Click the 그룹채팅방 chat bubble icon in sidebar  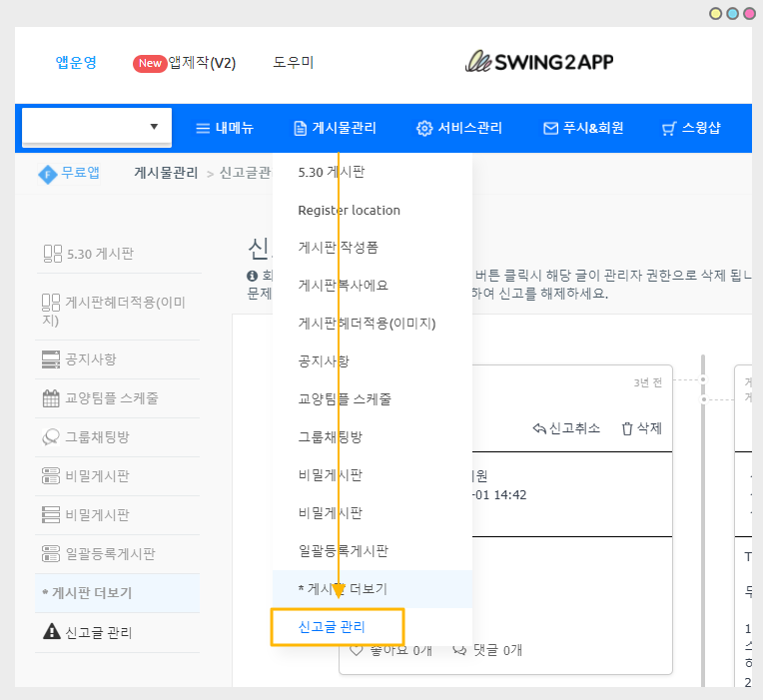point(52,437)
